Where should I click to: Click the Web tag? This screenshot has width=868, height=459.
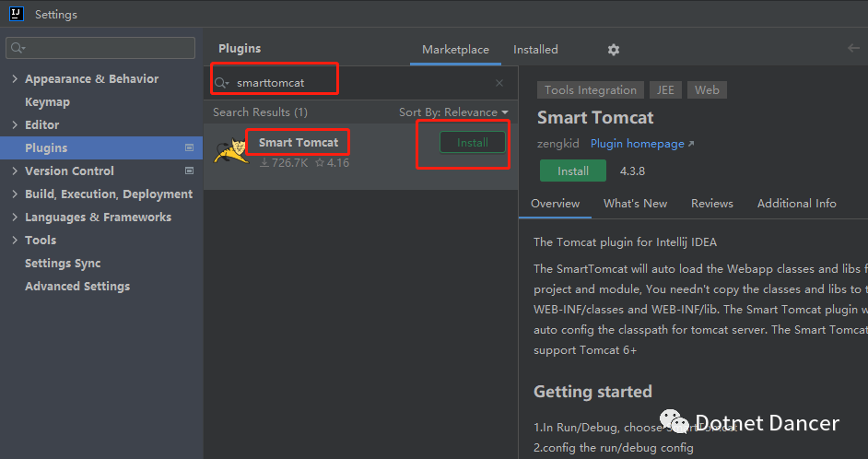[707, 90]
